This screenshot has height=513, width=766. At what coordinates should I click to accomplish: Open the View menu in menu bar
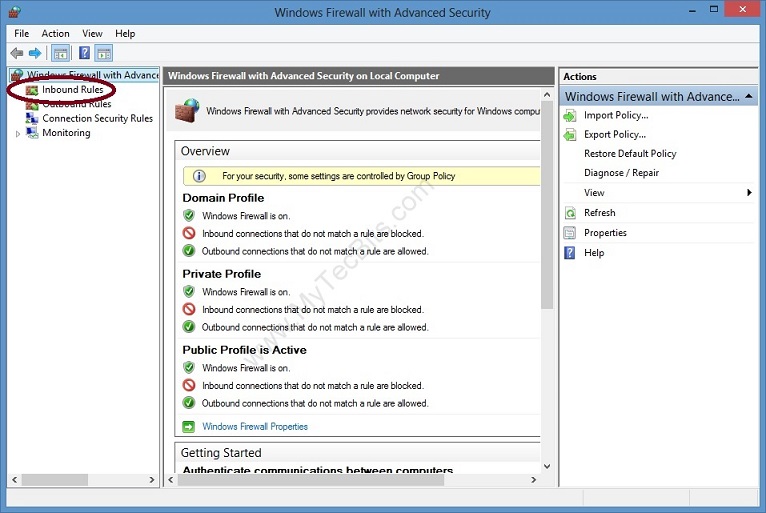(92, 33)
